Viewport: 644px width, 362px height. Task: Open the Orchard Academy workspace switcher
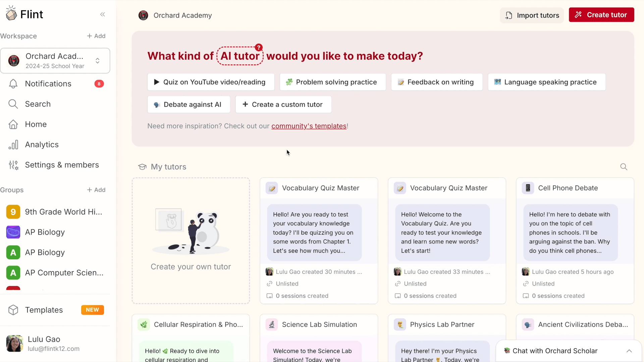tap(55, 61)
